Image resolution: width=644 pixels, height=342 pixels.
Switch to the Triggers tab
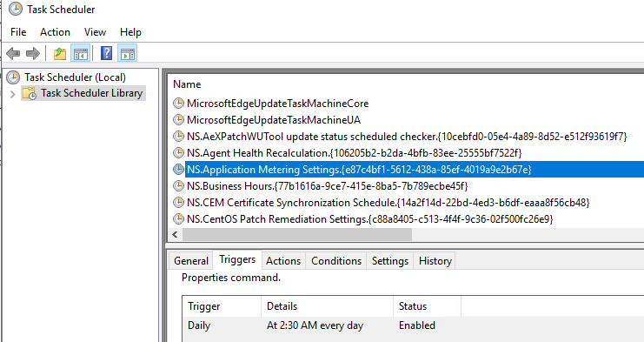[237, 259]
